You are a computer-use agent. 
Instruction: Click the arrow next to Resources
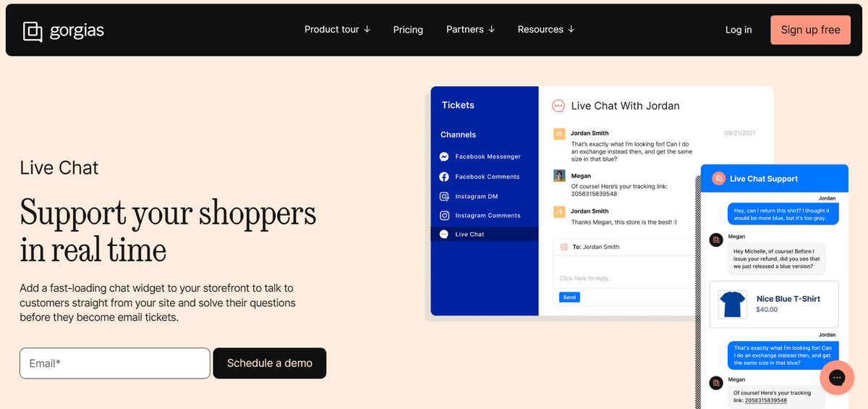[571, 30]
